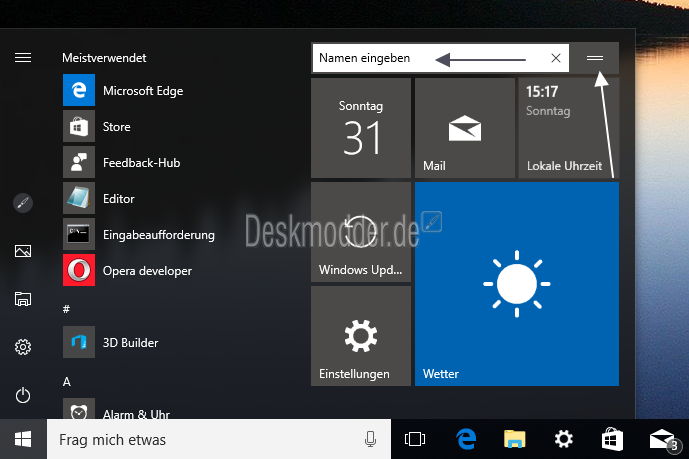Jump using the A letter header

pos(66,381)
